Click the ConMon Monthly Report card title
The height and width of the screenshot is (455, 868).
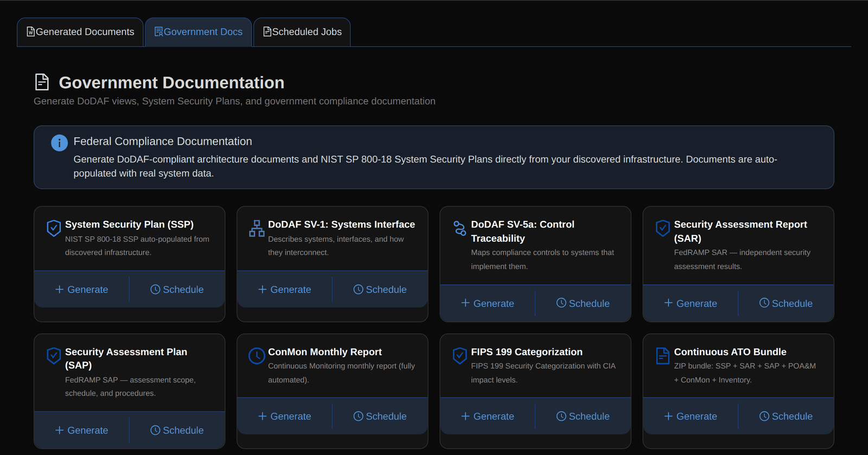point(324,352)
